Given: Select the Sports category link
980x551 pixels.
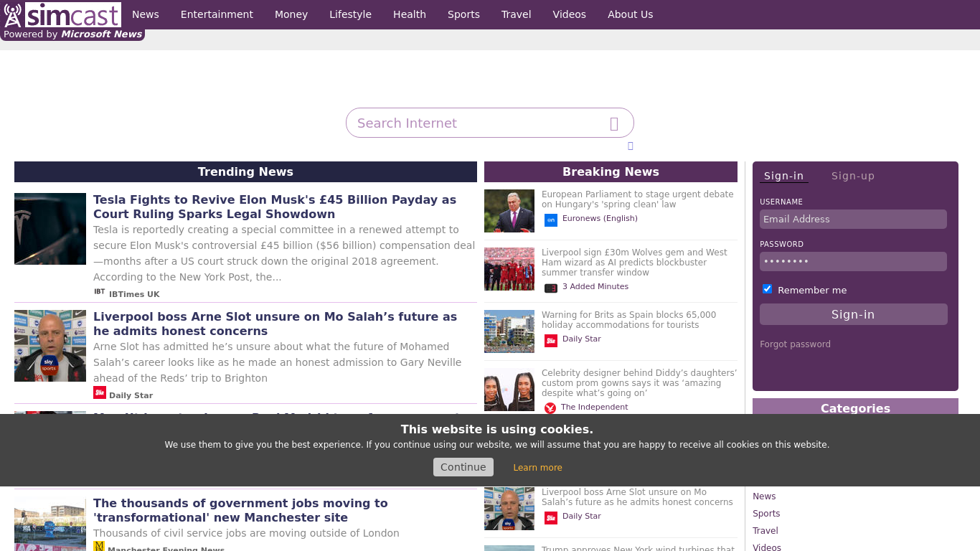Looking at the screenshot, I should [x=766, y=514].
